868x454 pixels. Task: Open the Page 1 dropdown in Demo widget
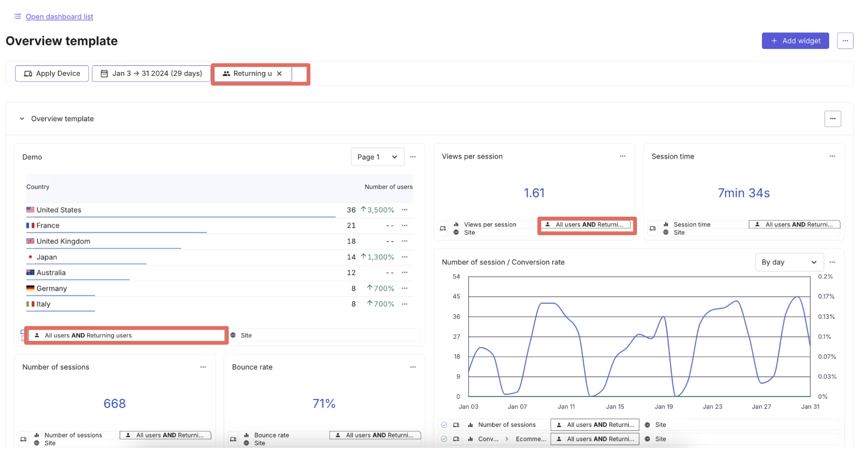pyautogui.click(x=377, y=157)
